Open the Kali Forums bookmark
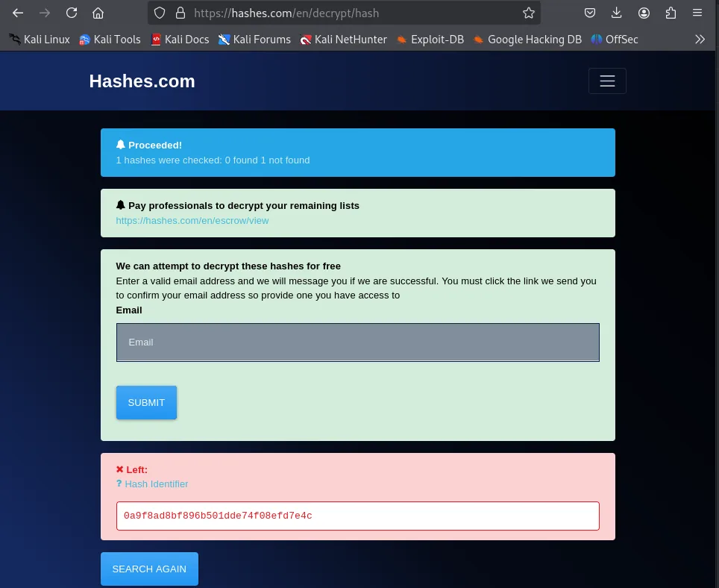719x588 pixels. point(254,40)
